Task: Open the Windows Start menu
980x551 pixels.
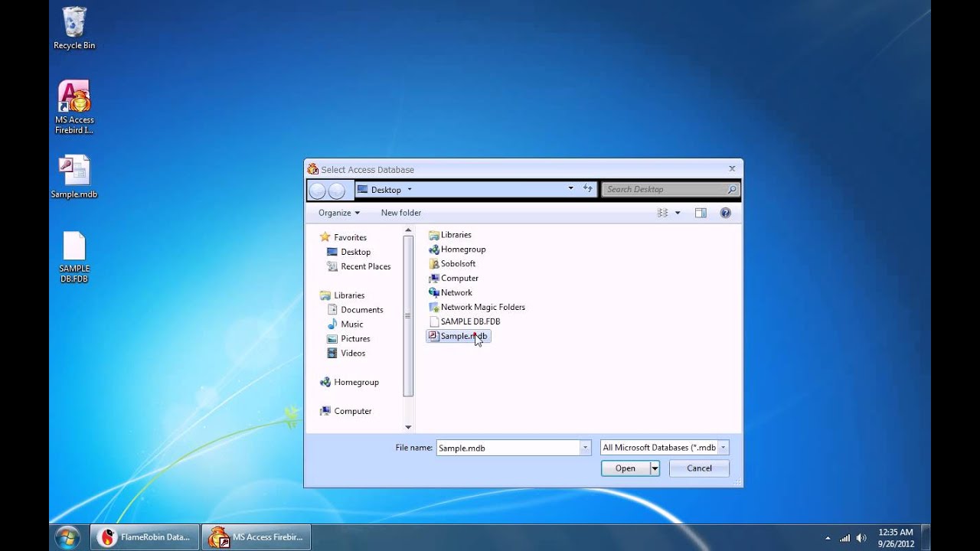Action: coord(67,537)
